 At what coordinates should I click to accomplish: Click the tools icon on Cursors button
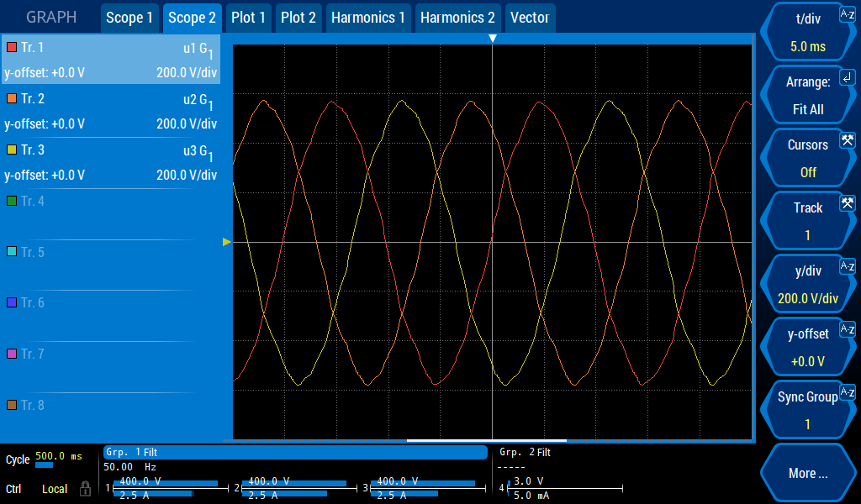pyautogui.click(x=847, y=139)
